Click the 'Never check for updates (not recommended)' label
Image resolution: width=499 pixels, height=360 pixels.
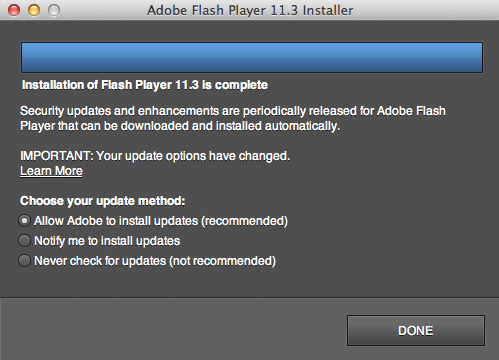(x=155, y=261)
